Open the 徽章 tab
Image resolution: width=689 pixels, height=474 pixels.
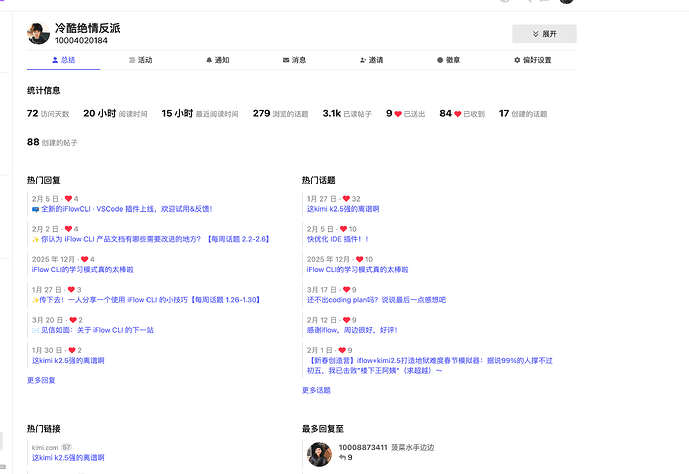[x=448, y=60]
